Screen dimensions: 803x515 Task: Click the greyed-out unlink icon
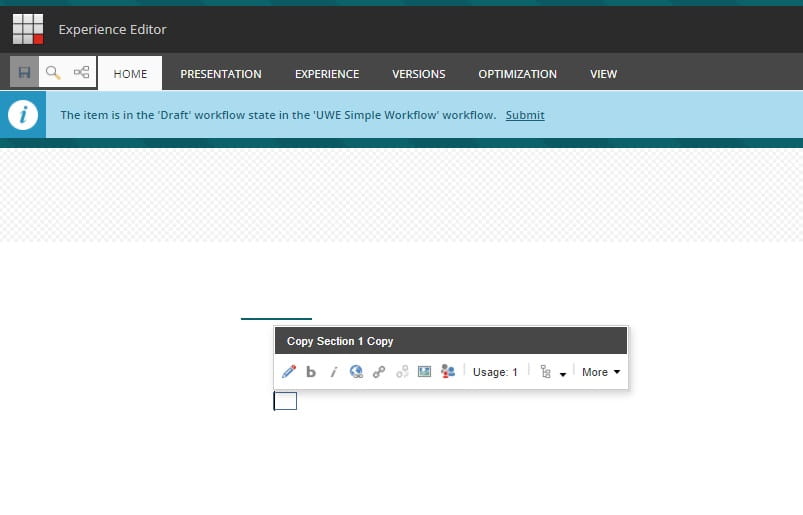tap(402, 372)
